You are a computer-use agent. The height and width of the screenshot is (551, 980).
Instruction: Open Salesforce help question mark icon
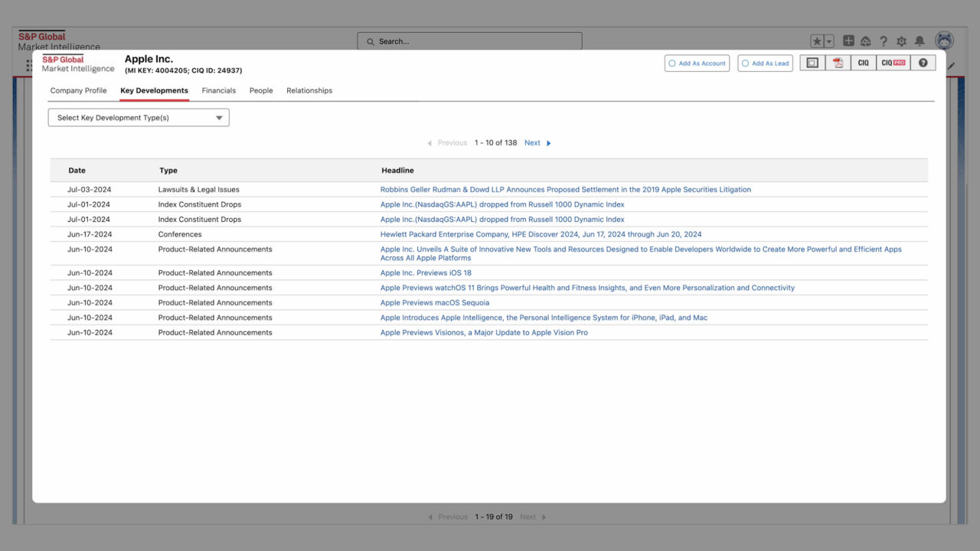(x=884, y=41)
